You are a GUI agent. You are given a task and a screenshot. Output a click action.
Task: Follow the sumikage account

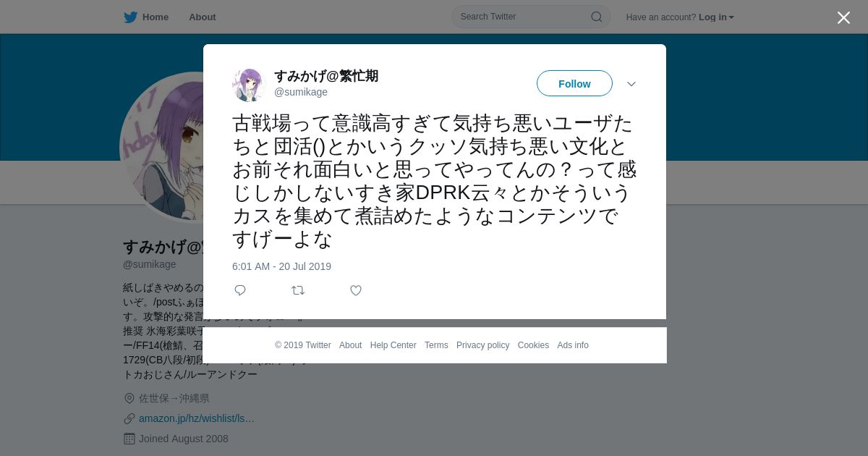coord(574,84)
